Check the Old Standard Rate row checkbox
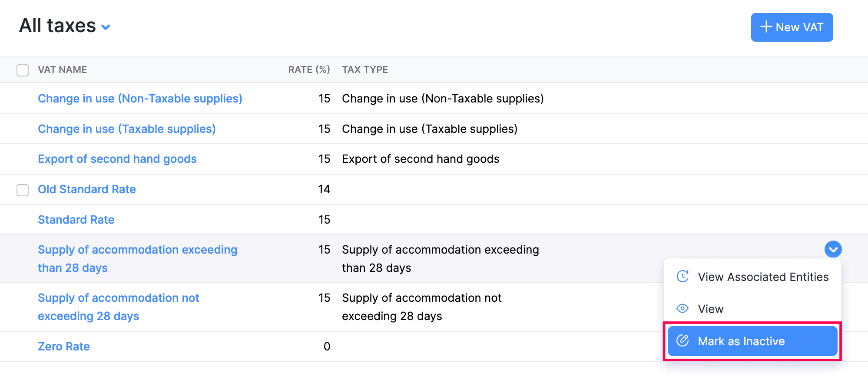Viewport: 868px width, 383px height. (23, 190)
